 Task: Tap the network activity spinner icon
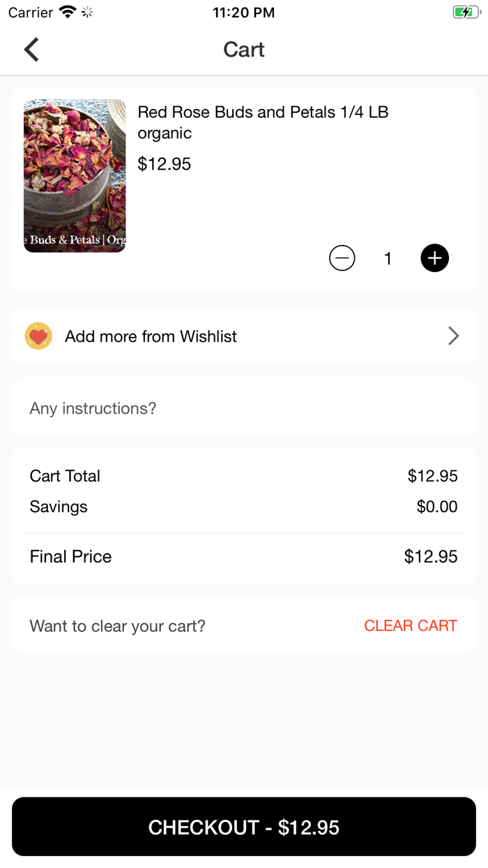tap(88, 13)
